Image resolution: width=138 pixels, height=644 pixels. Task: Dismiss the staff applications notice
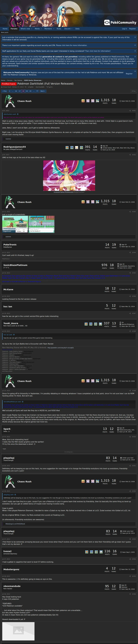[135, 51]
